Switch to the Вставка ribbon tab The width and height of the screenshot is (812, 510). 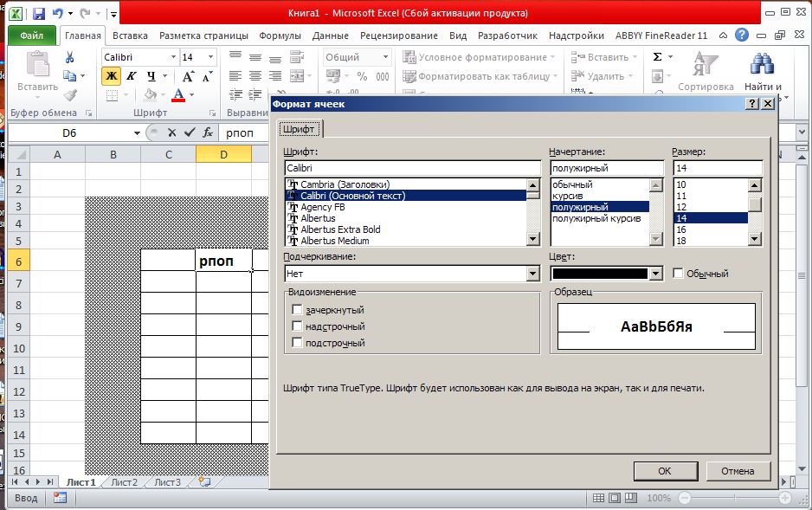130,36
